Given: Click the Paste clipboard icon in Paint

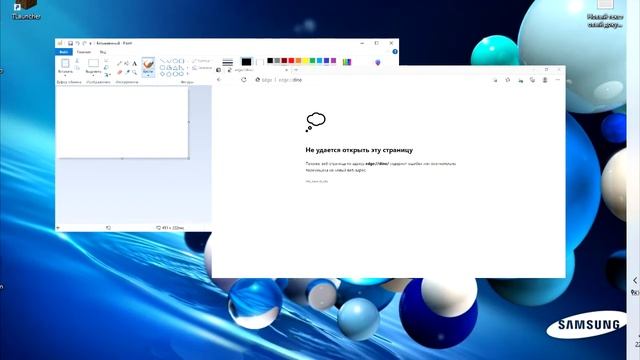Looking at the screenshot, I should pyautogui.click(x=65, y=63).
